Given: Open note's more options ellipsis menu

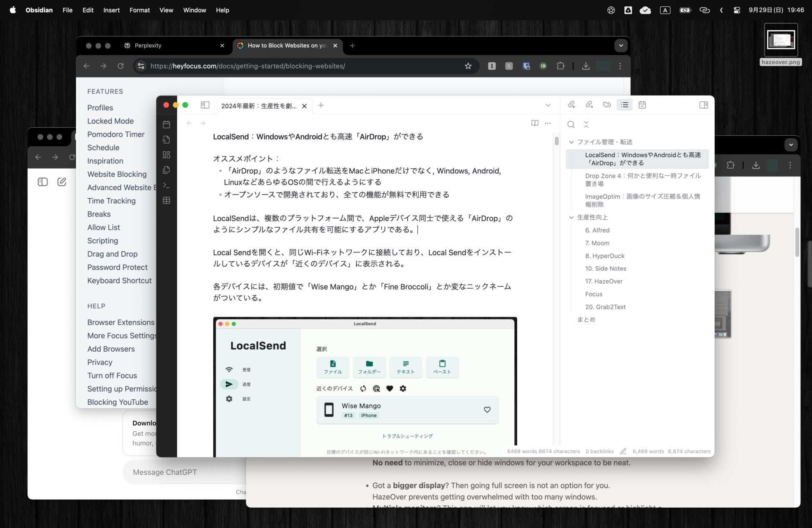Looking at the screenshot, I should coord(548,123).
